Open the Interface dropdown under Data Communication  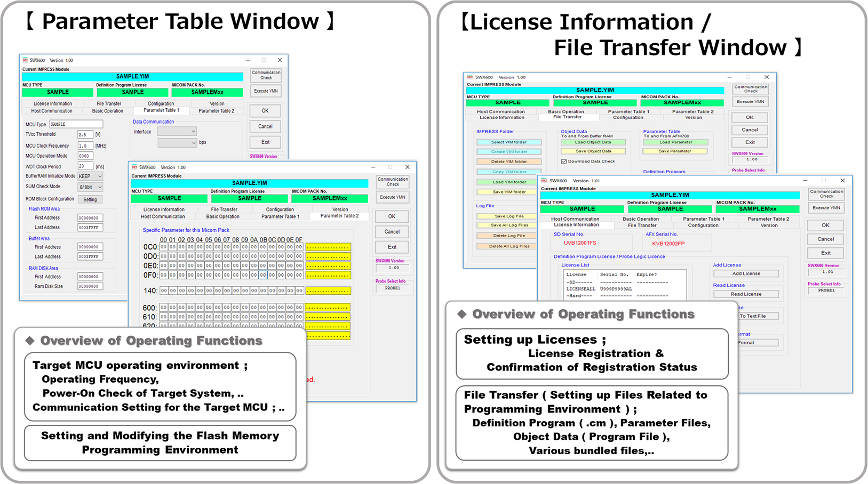click(177, 131)
